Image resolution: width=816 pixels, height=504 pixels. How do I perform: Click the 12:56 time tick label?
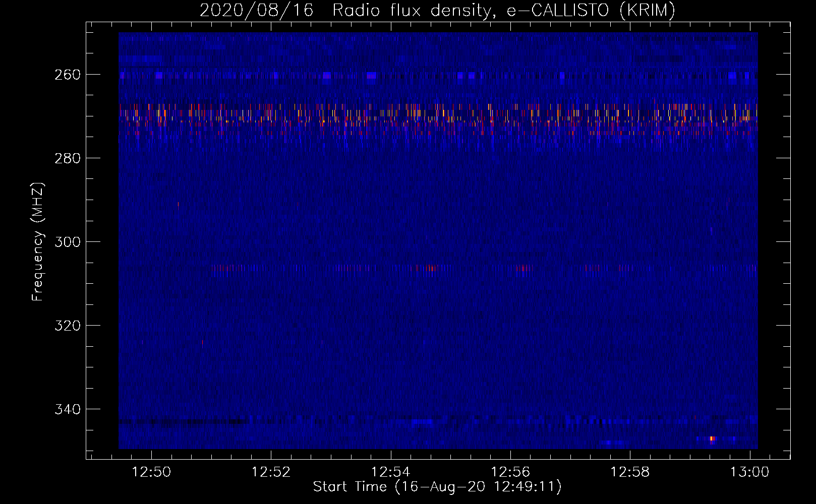tap(510, 472)
